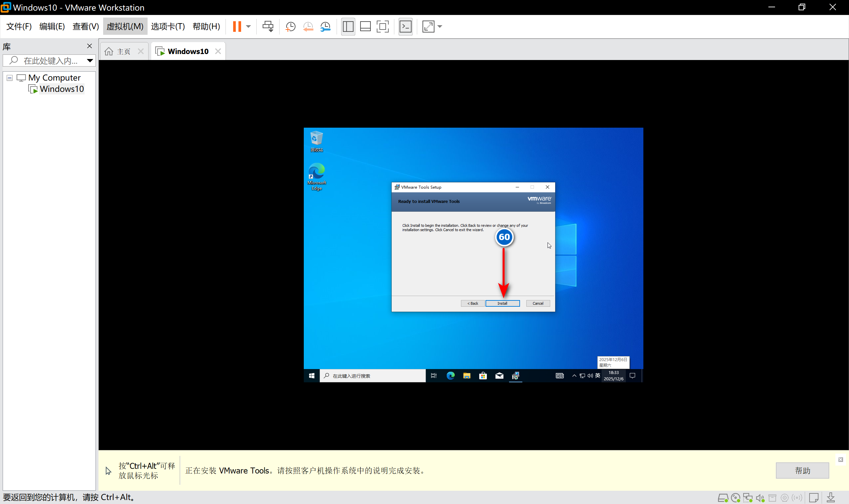Pause the virtual machine

tap(237, 27)
